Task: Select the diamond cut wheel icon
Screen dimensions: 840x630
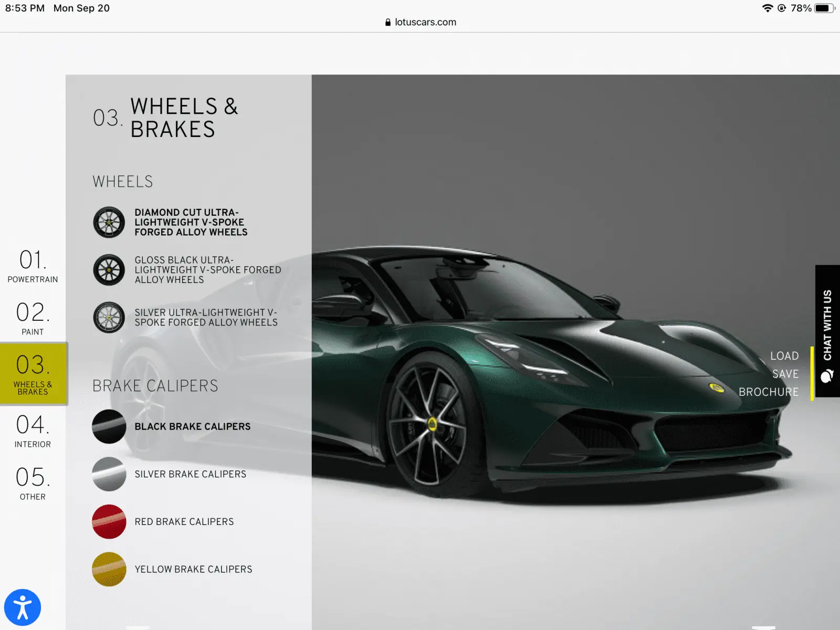Action: 109,222
